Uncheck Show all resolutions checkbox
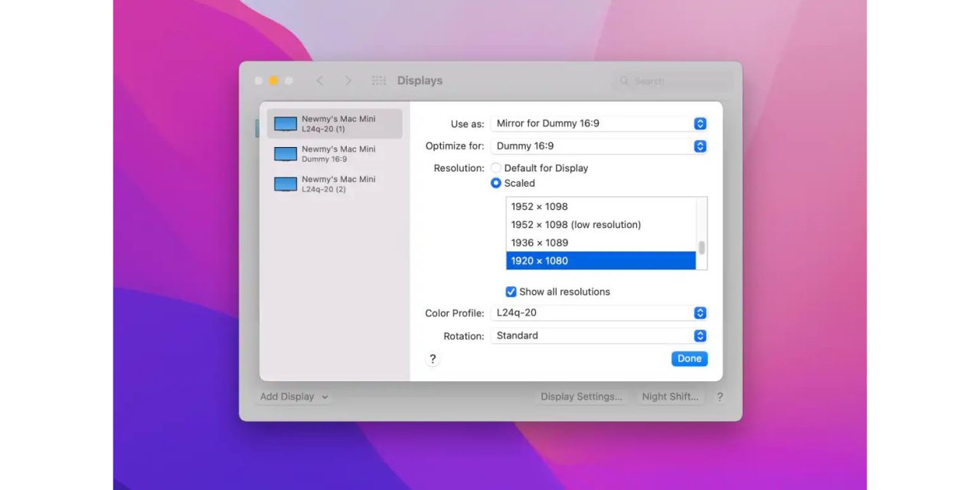 [511, 292]
